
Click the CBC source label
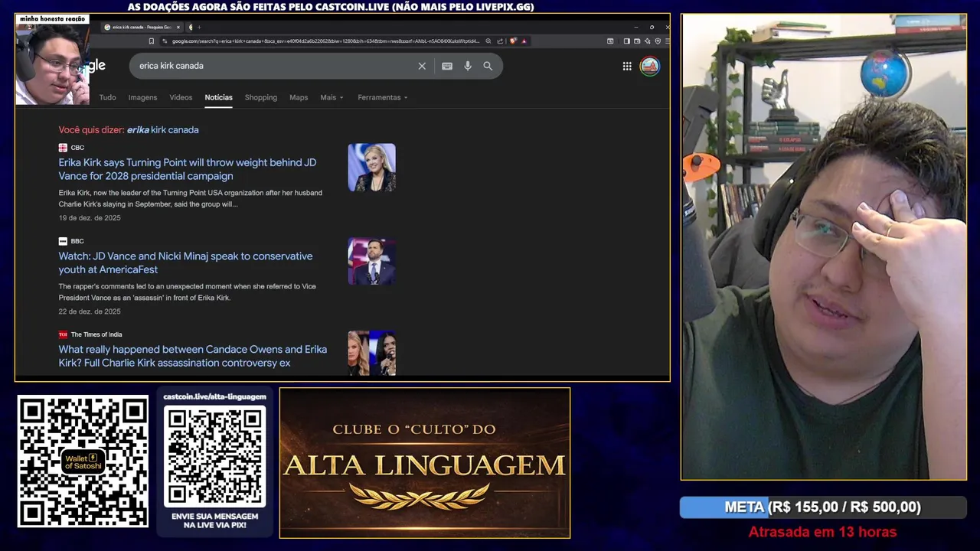(x=77, y=148)
